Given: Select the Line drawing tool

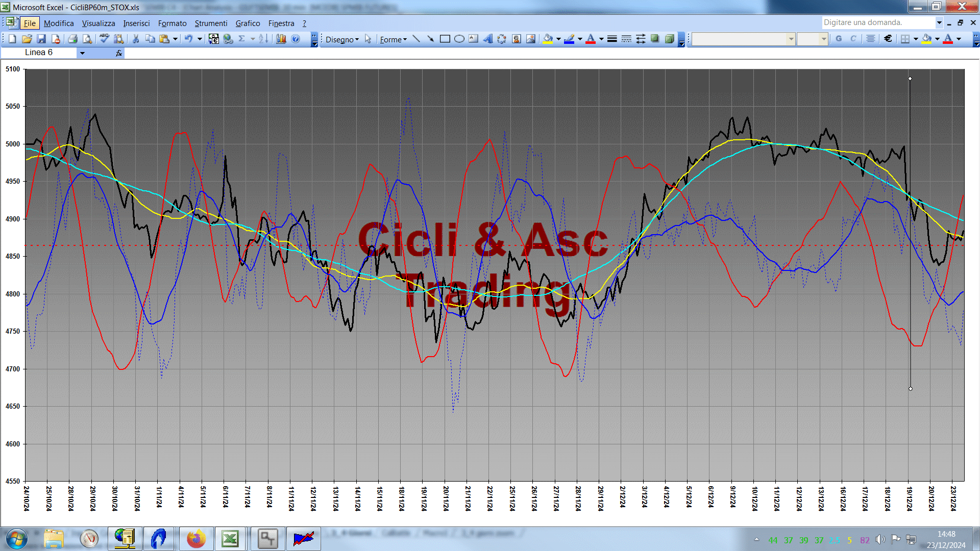Looking at the screenshot, I should click(x=416, y=39).
